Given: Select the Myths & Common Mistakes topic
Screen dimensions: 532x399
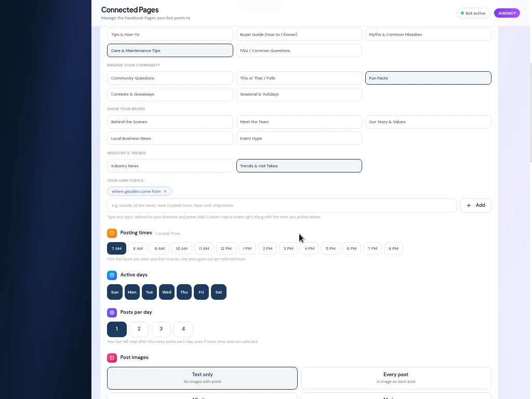Looking at the screenshot, I should [428, 34].
